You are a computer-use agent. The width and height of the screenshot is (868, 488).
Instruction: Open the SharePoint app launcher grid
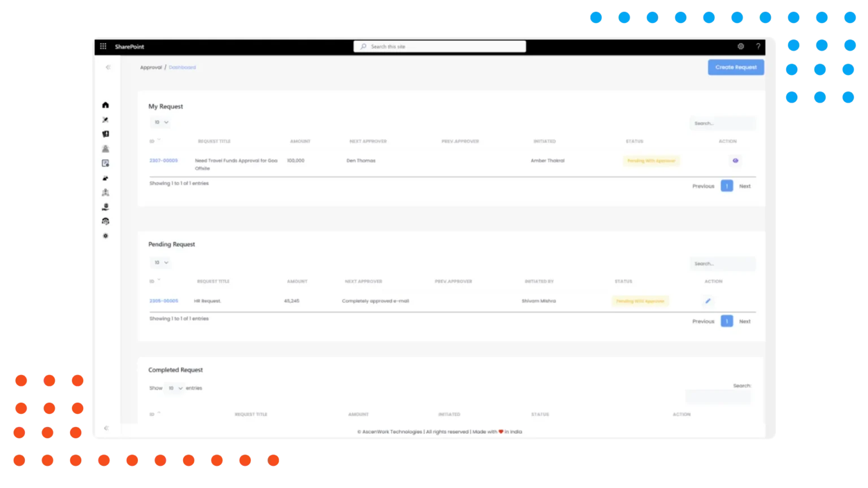tap(103, 46)
